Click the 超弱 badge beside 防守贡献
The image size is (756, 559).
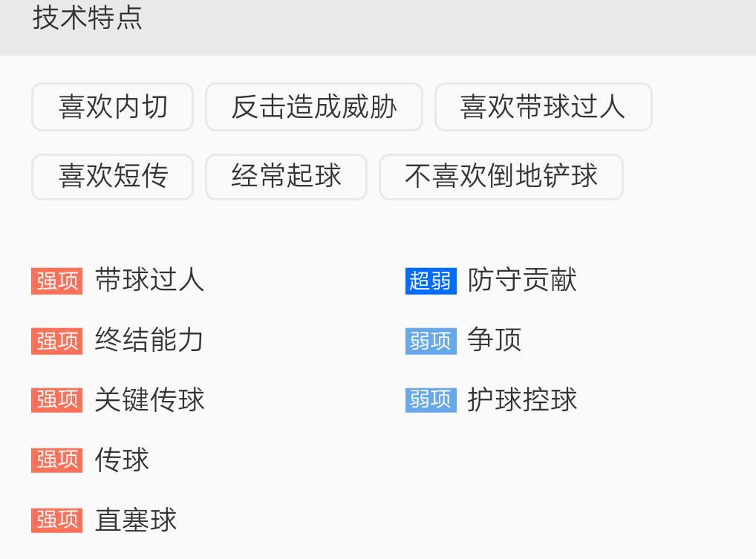click(x=431, y=281)
